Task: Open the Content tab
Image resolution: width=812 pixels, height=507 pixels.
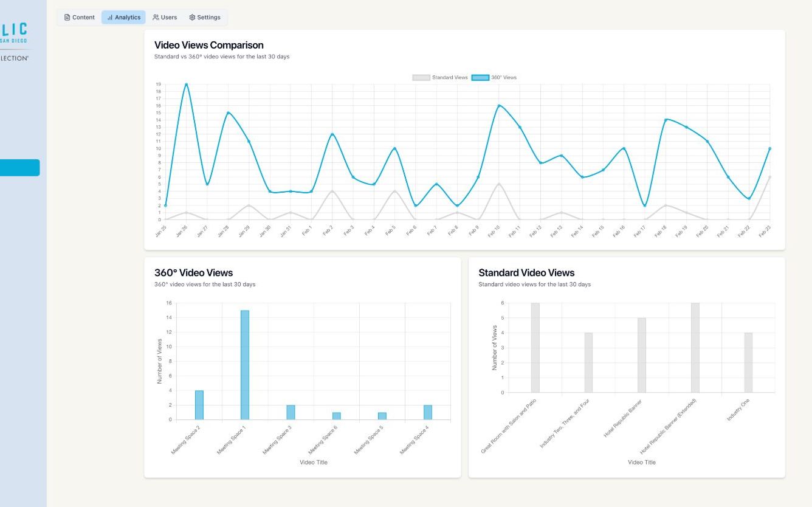Action: (80, 18)
